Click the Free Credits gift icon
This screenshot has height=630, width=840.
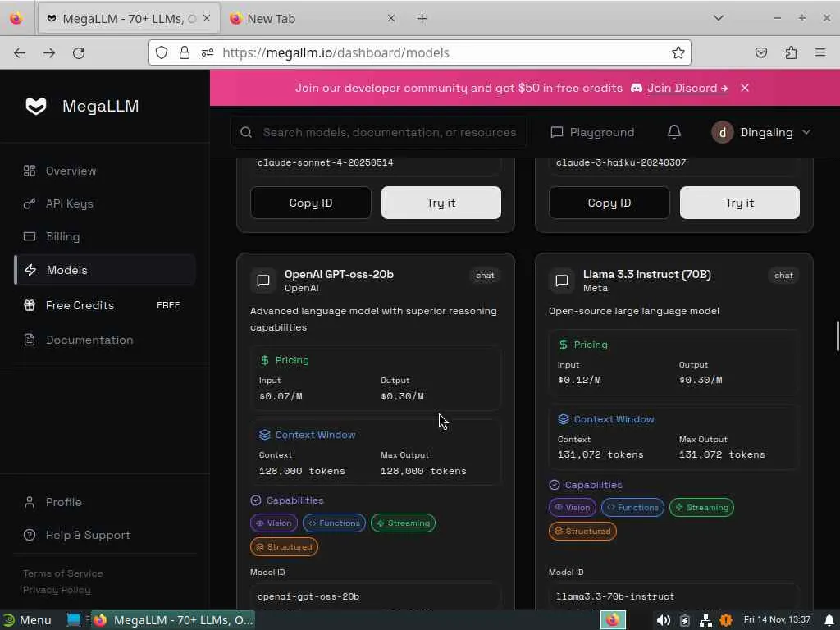[30, 305]
